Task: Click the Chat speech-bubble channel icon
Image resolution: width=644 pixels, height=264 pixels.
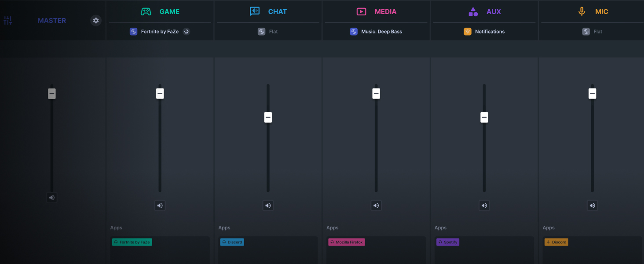Action: pyautogui.click(x=254, y=11)
